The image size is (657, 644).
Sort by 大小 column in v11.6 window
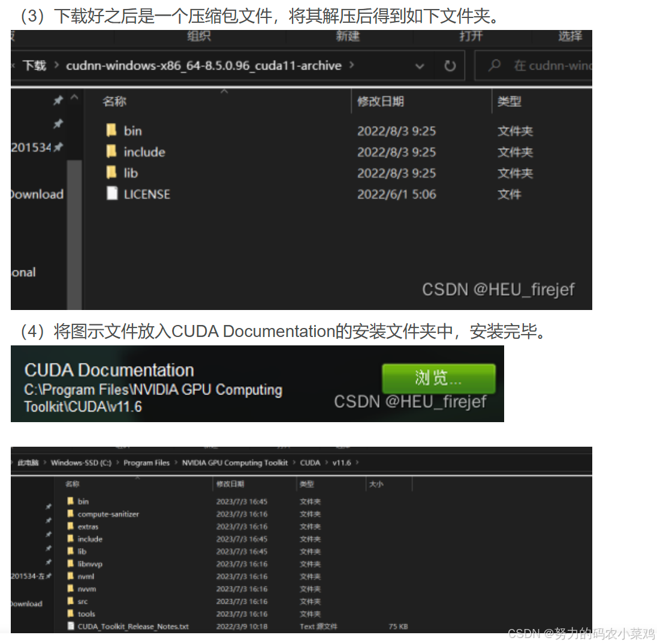376,484
